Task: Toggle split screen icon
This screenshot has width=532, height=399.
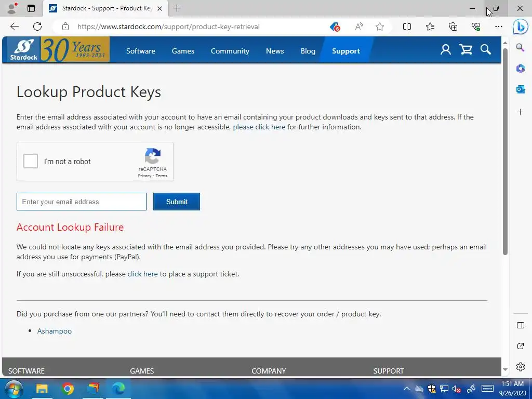Action: pyautogui.click(x=407, y=26)
